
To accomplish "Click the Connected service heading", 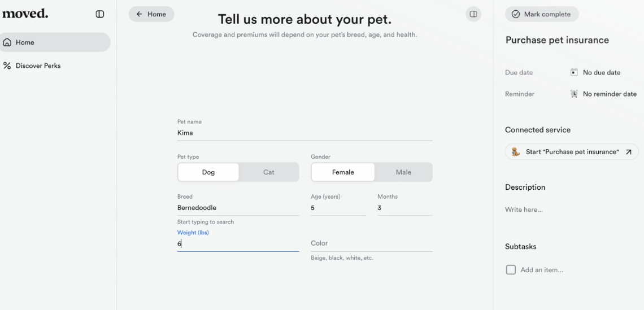I will [x=538, y=130].
